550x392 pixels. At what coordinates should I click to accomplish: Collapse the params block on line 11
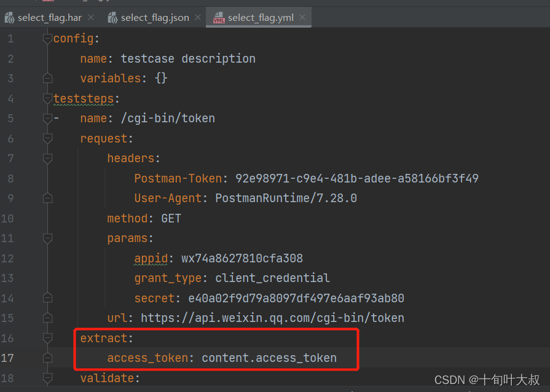point(47,238)
